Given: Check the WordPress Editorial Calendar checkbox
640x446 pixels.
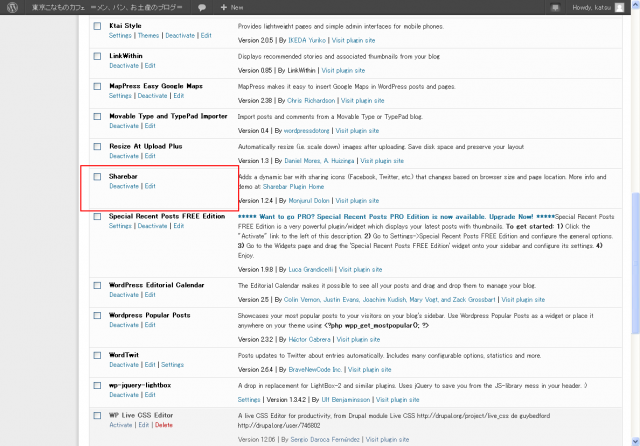Looking at the screenshot, I should point(97,286).
